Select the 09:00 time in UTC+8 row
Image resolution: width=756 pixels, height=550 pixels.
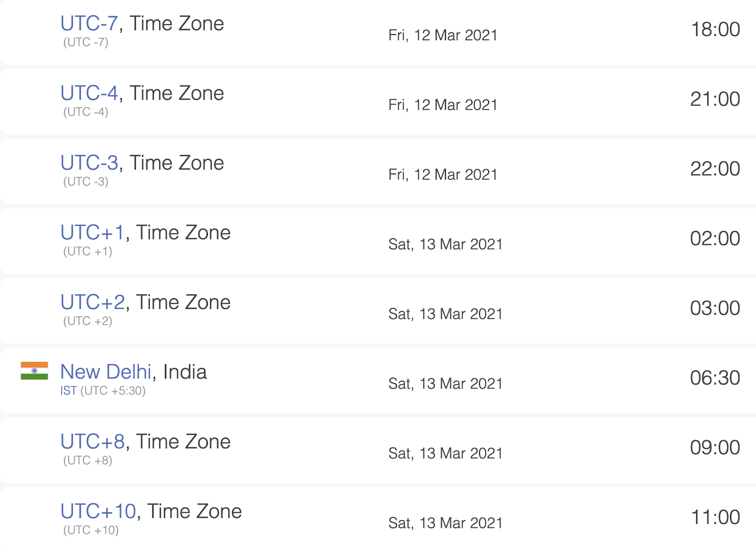pyautogui.click(x=715, y=447)
